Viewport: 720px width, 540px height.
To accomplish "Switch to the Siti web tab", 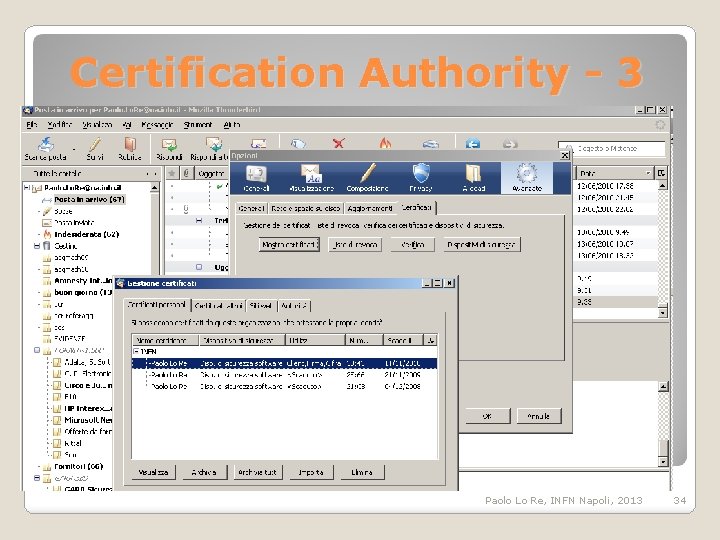I will pos(261,305).
